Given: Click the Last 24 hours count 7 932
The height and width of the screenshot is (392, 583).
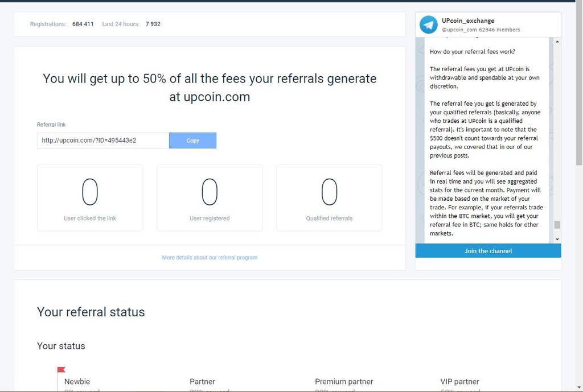Looking at the screenshot, I should click(x=153, y=24).
